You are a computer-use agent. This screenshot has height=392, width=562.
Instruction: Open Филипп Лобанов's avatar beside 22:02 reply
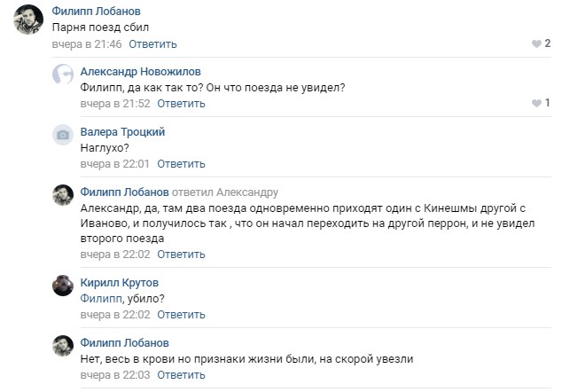tap(63, 195)
